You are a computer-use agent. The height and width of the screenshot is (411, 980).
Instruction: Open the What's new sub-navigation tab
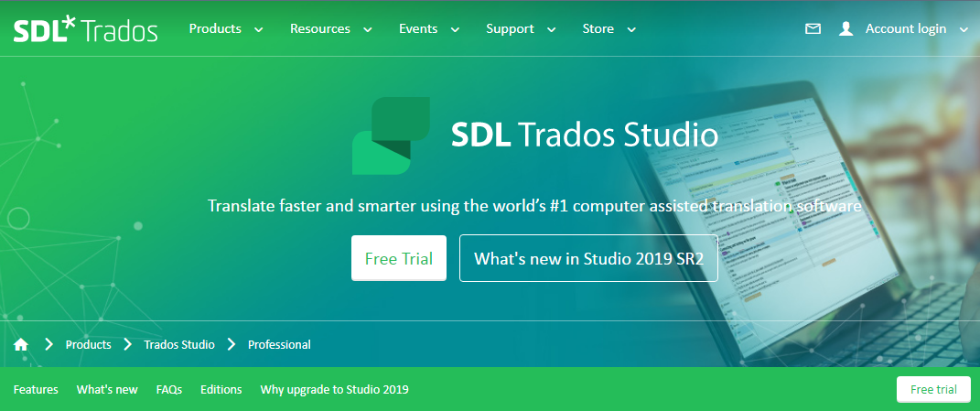[107, 390]
